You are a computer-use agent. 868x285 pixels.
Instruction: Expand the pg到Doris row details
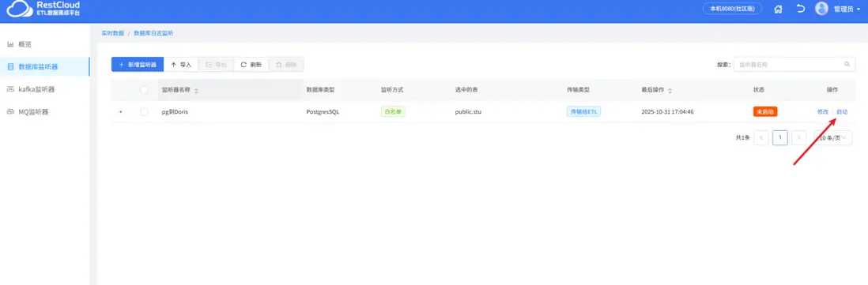point(121,111)
